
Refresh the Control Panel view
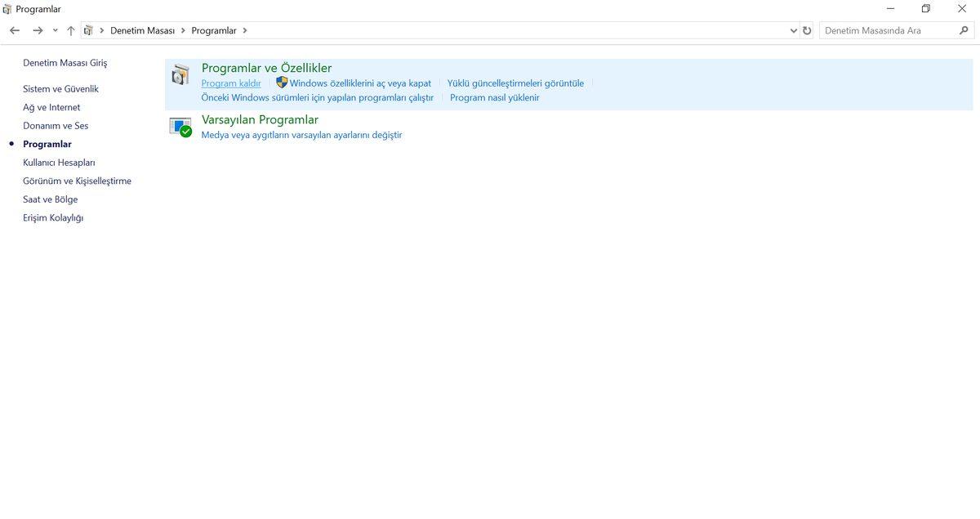[807, 30]
